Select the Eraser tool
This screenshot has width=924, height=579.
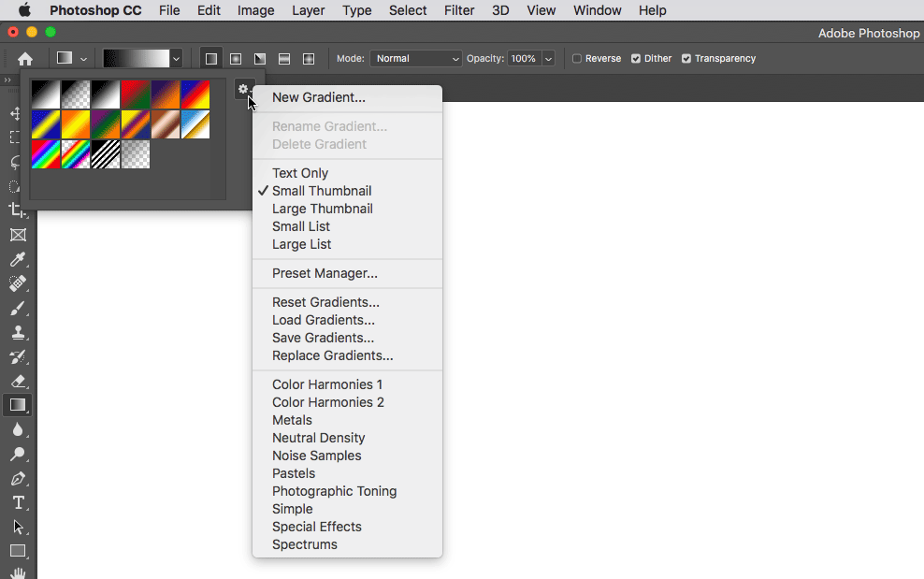click(x=19, y=381)
